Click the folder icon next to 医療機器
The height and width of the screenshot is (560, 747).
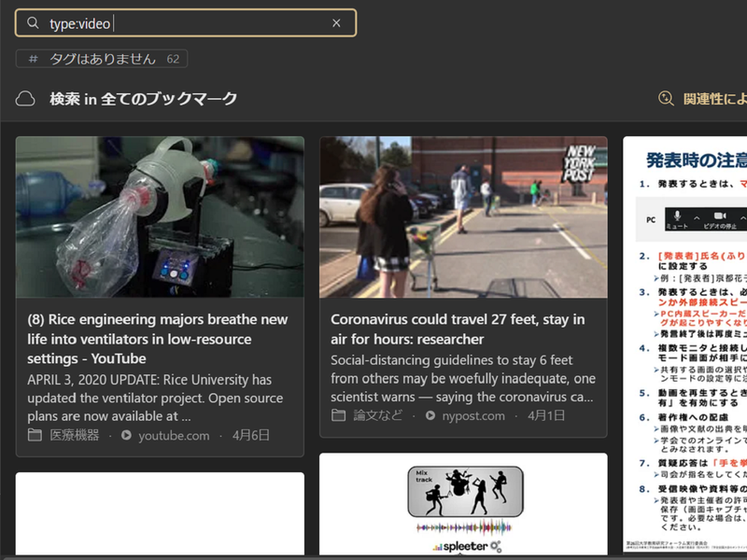coord(35,435)
